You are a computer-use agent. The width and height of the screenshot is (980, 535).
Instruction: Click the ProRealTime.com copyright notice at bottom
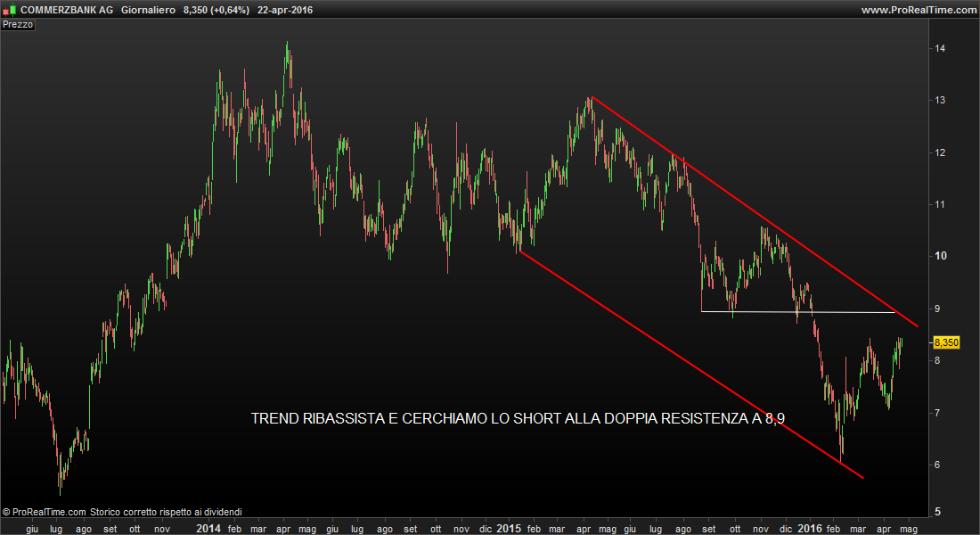pyautogui.click(x=121, y=513)
